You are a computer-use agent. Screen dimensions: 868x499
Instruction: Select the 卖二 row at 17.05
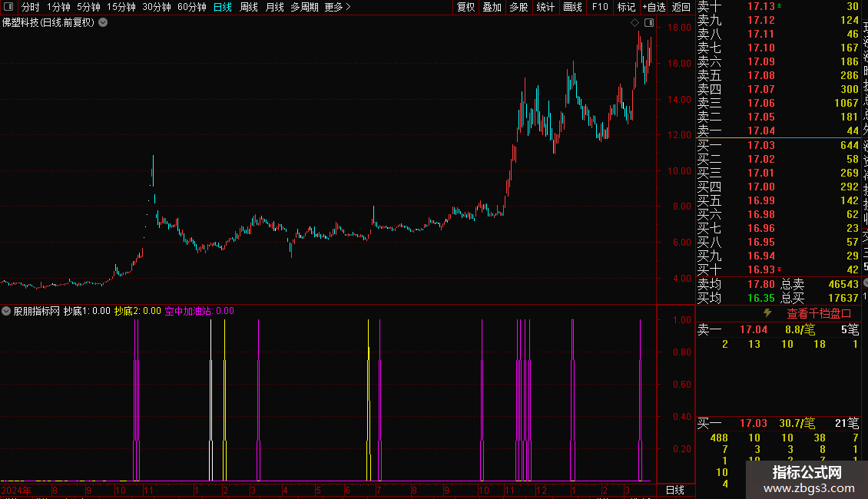pyautogui.click(x=778, y=117)
